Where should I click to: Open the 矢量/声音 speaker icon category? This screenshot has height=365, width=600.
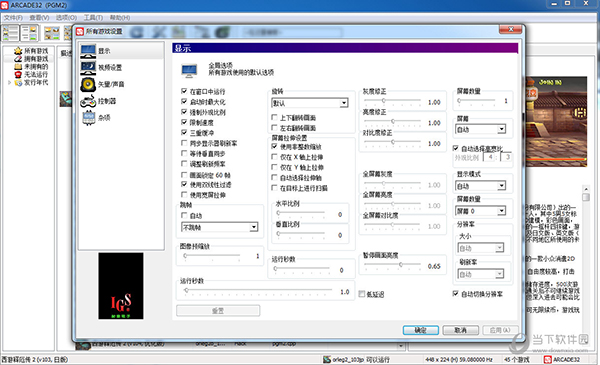point(88,85)
